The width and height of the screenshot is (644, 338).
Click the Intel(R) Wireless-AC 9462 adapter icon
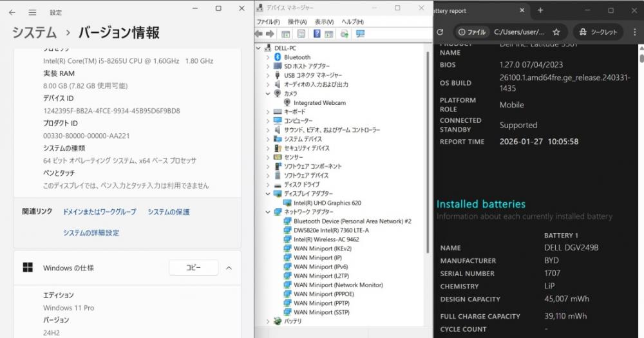[x=287, y=239]
